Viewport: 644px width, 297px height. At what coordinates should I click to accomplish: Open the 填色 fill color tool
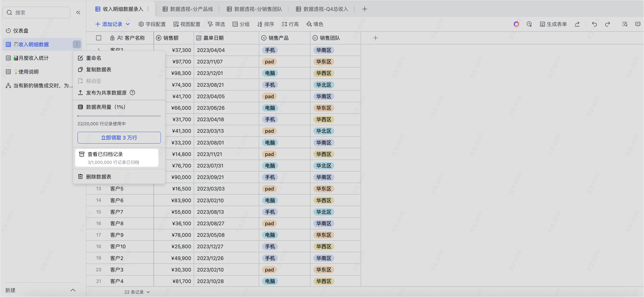(x=315, y=24)
